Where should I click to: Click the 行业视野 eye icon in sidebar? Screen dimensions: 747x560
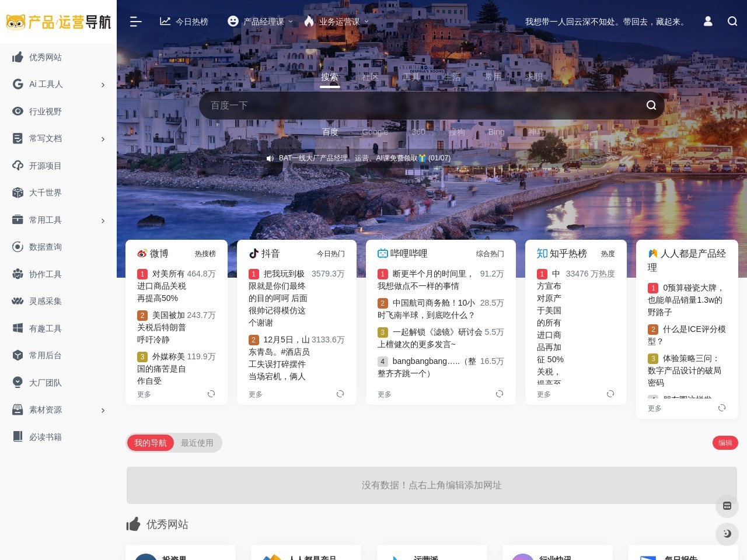click(18, 111)
